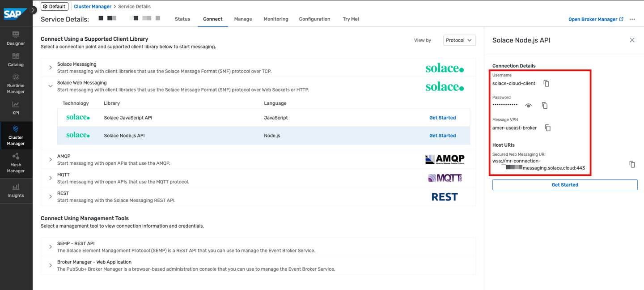Expand the MQTT section
644x290 pixels.
click(51, 178)
